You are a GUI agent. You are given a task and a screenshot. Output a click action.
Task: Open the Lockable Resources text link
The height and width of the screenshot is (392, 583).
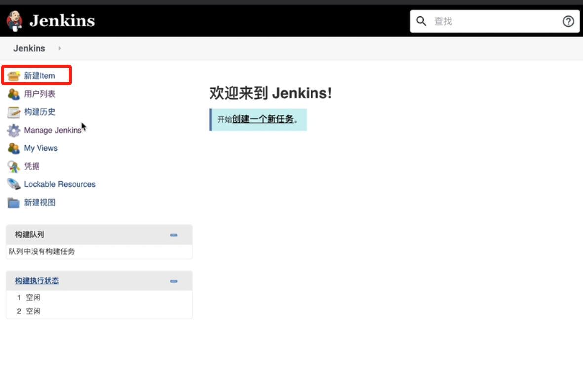point(60,184)
